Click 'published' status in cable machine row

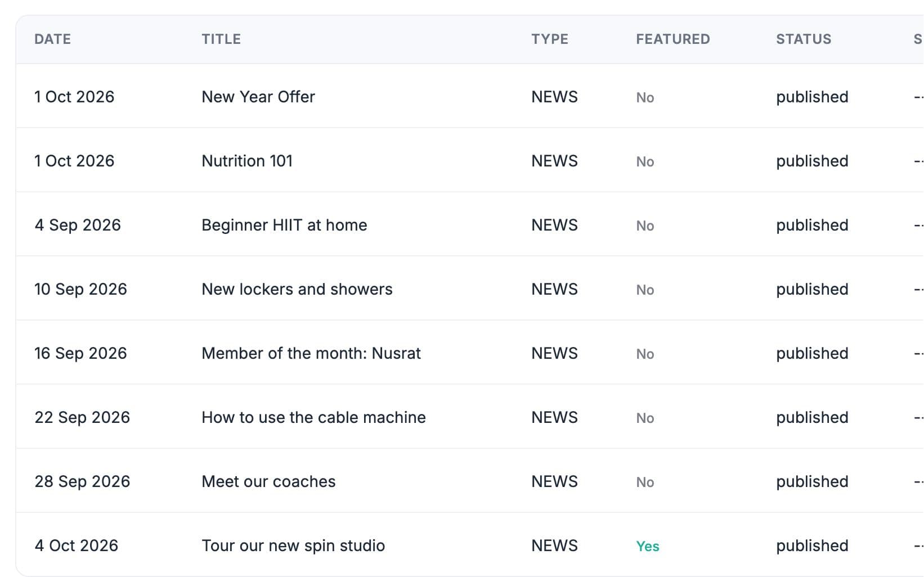(812, 417)
